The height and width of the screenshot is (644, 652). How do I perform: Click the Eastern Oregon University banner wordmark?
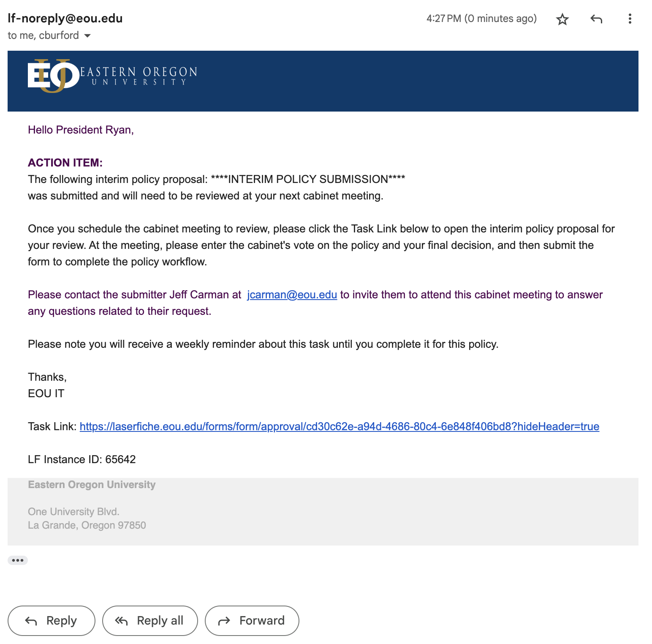point(139,76)
